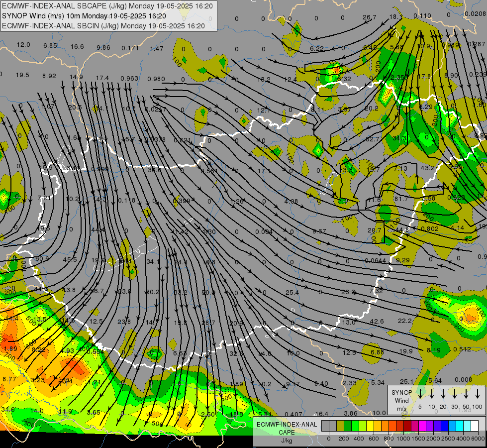The image size is (487, 448).
Task: Click the 10 m/s wind arrow in legend
Action: tap(432, 393)
